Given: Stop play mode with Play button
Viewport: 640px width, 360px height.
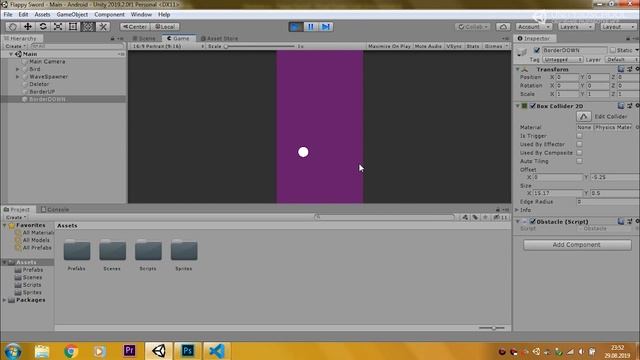Looking at the screenshot, I should point(296,27).
